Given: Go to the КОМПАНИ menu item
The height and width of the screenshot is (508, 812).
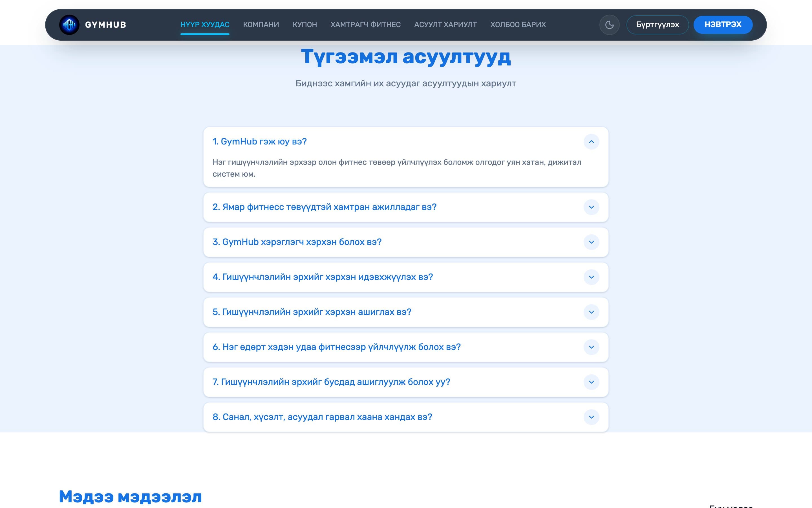Looking at the screenshot, I should 261,25.
